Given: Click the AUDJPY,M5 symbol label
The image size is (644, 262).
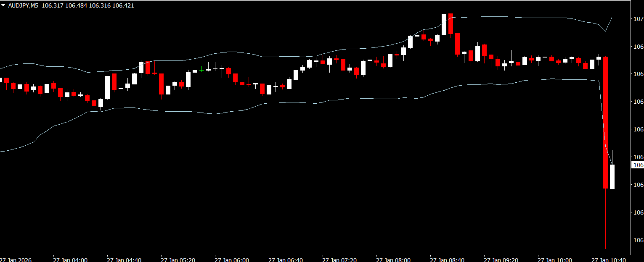Looking at the screenshot, I should [x=24, y=5].
